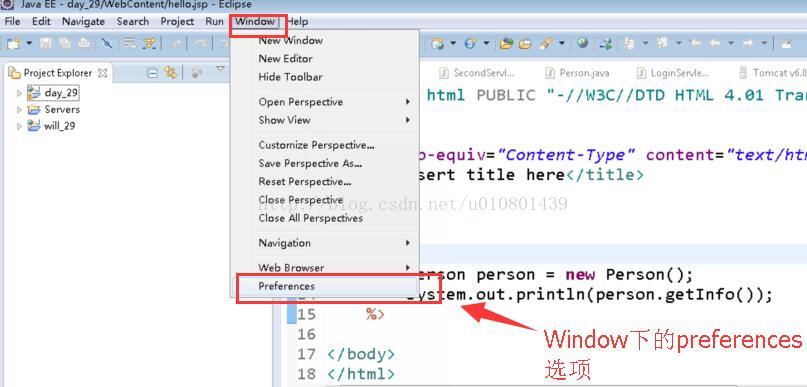This screenshot has height=387, width=807.
Task: Click the Open Task folder toolbar icon
Action: point(525,44)
